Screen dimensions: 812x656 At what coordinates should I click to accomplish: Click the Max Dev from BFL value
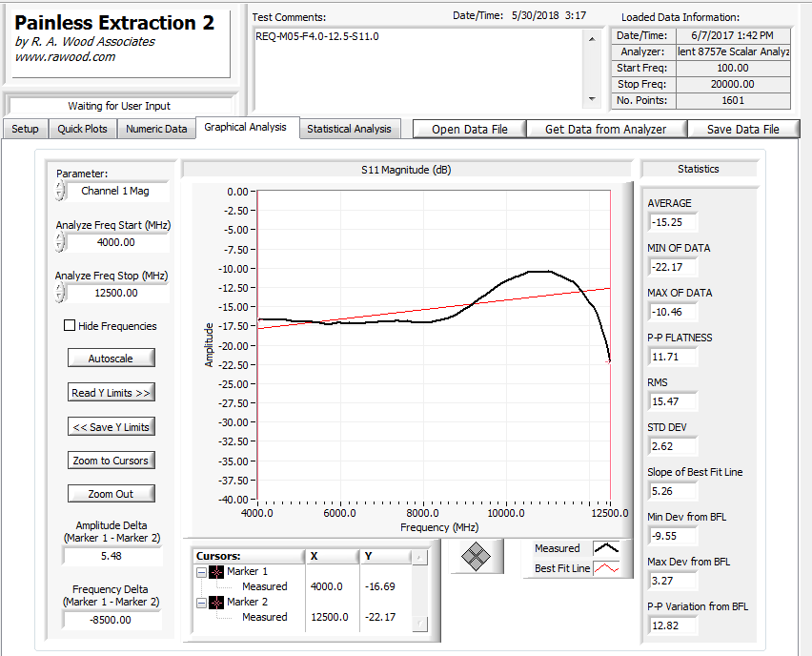coord(672,581)
